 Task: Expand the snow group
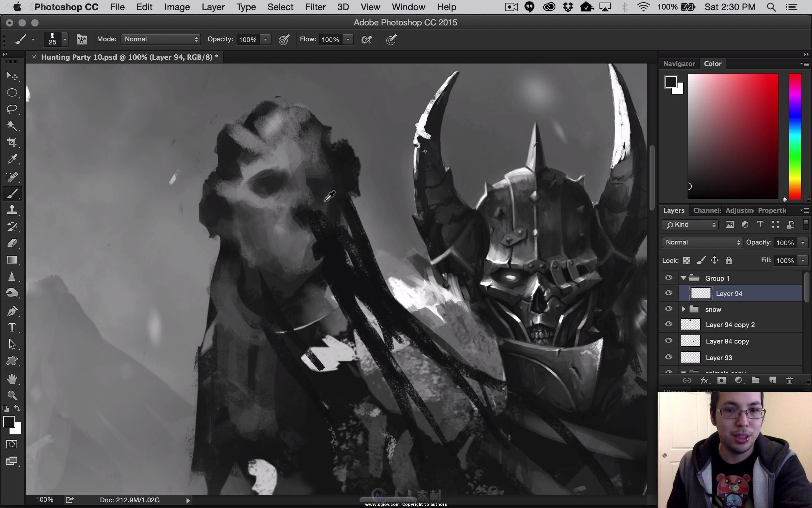(684, 309)
